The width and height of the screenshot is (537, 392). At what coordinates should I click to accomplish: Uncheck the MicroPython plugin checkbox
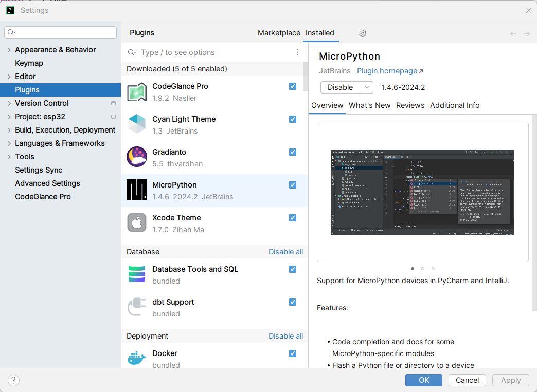click(293, 185)
